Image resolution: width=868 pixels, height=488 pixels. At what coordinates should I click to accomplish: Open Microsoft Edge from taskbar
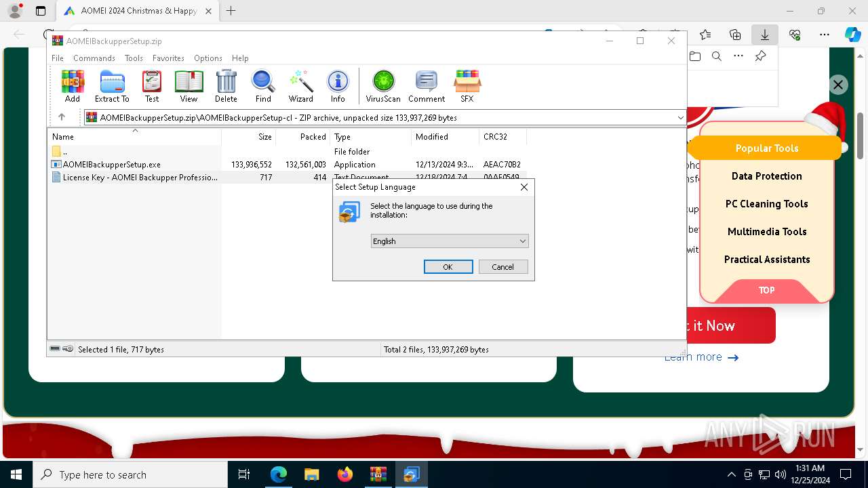click(x=279, y=474)
